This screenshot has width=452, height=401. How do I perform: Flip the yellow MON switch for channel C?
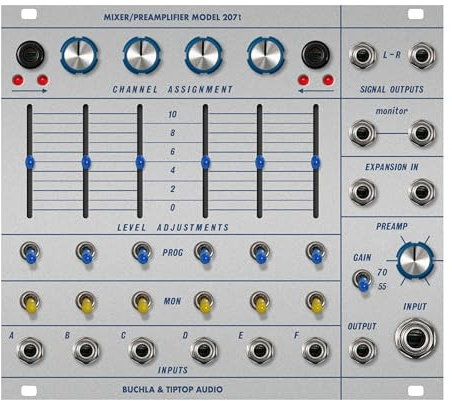click(x=142, y=302)
